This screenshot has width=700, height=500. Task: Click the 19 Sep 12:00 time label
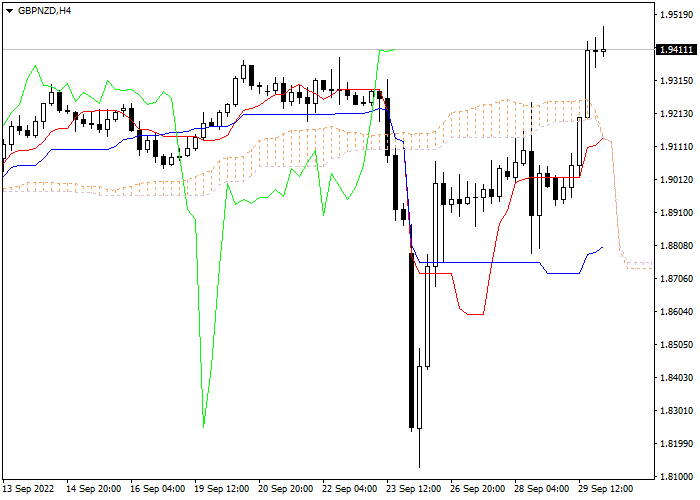[222, 489]
